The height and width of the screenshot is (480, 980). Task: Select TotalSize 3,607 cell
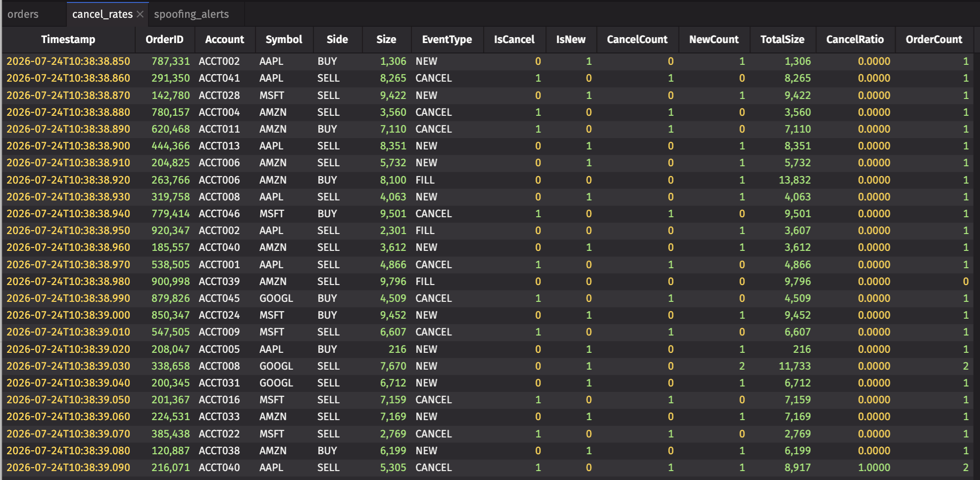coord(783,231)
